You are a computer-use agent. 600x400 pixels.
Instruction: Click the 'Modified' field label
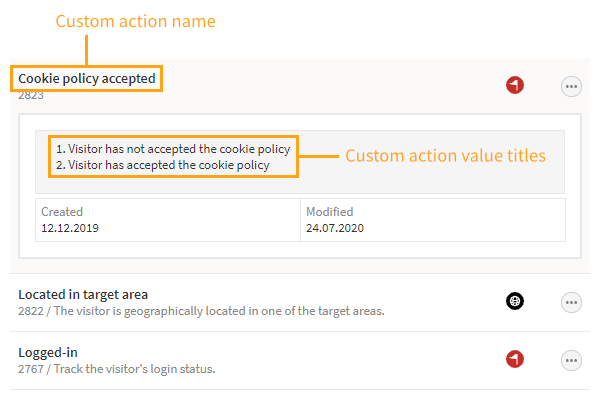point(330,212)
